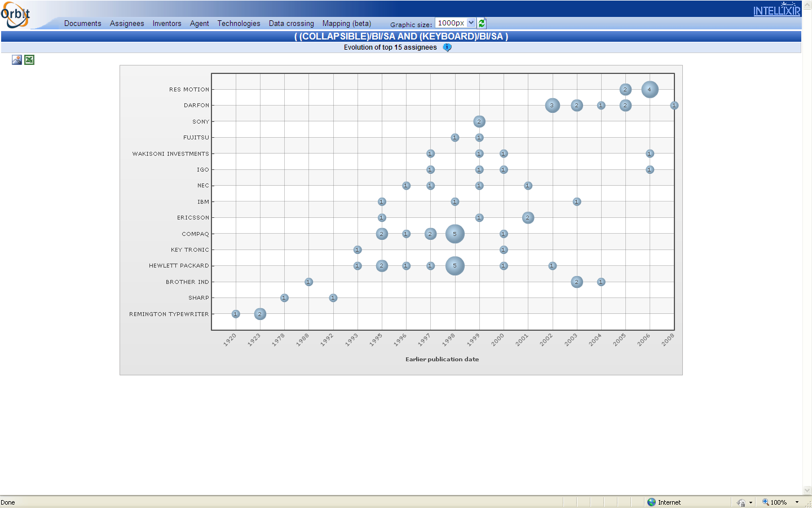Open the privacy options dropdown arrow
The width and height of the screenshot is (812, 508).
coord(751,502)
